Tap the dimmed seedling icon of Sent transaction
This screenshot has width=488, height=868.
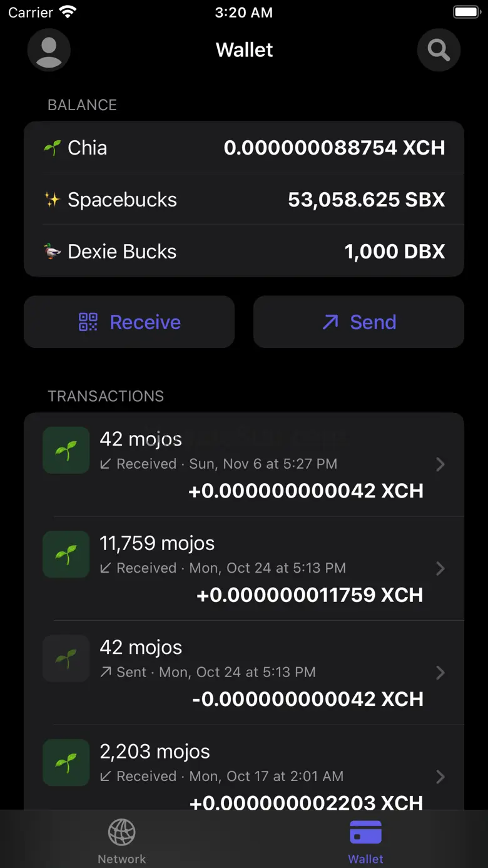(66, 658)
